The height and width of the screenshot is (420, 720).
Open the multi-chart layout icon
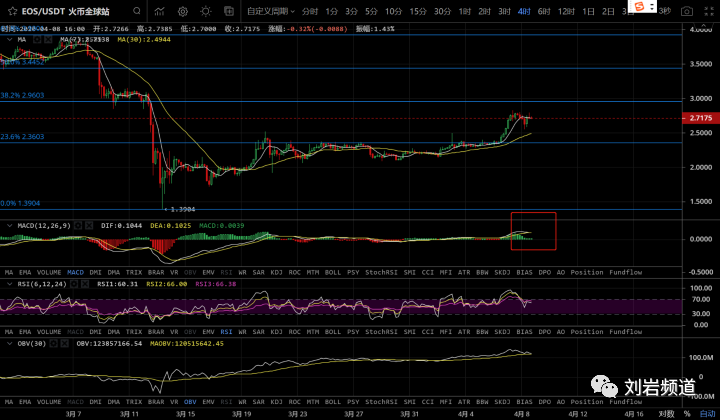click(229, 11)
